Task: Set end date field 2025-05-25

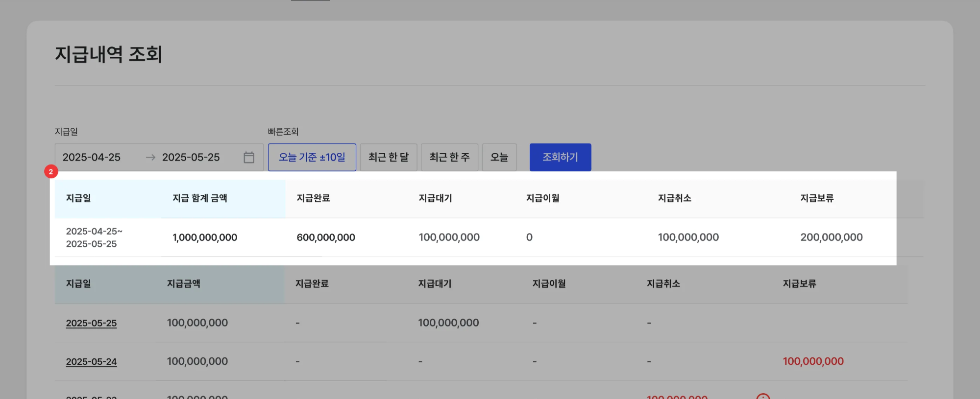Action: click(191, 157)
